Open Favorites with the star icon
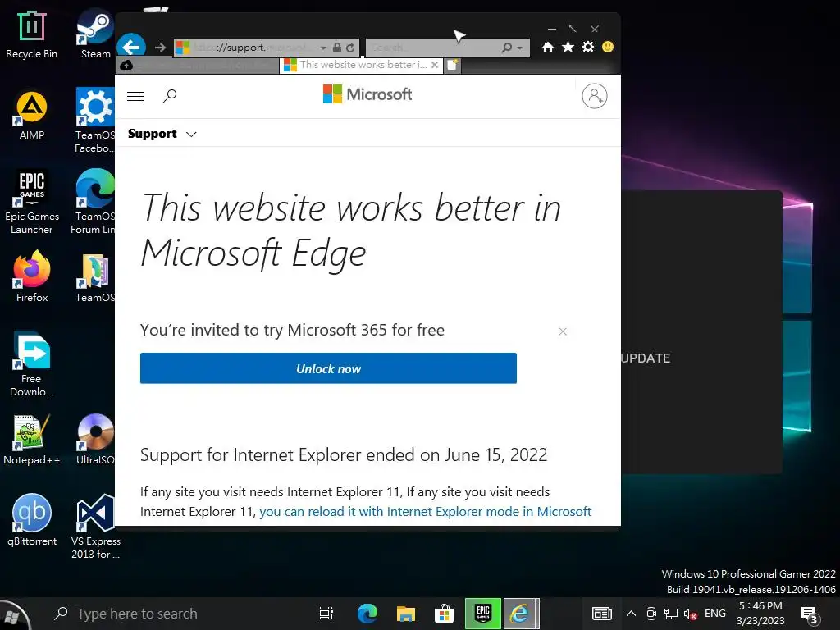Screen dimensions: 840x630 pyautogui.click(x=568, y=47)
